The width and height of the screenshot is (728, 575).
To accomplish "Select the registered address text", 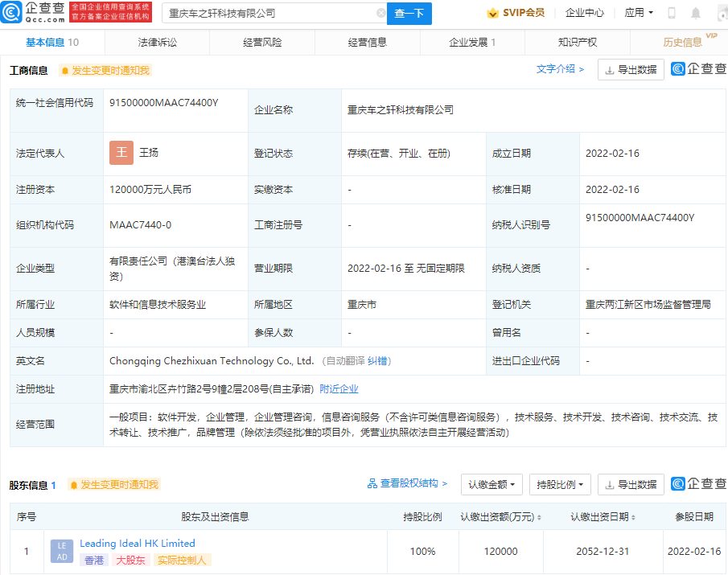I will tap(212, 389).
